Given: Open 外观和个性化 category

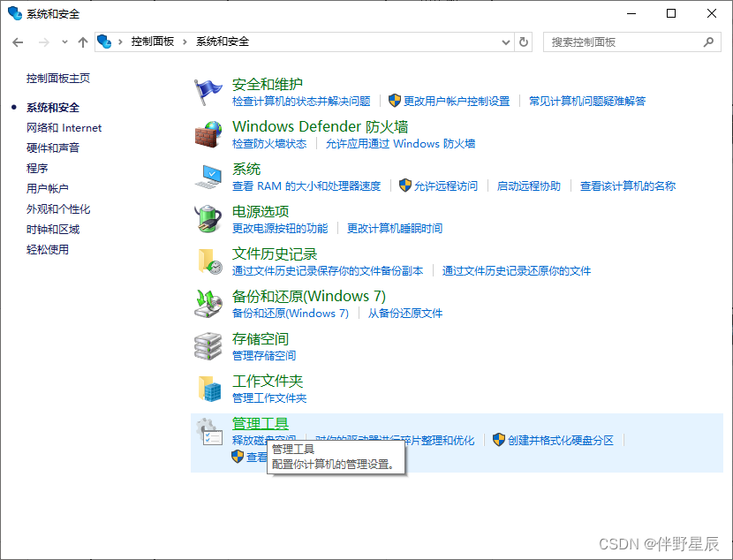Looking at the screenshot, I should coord(58,209).
